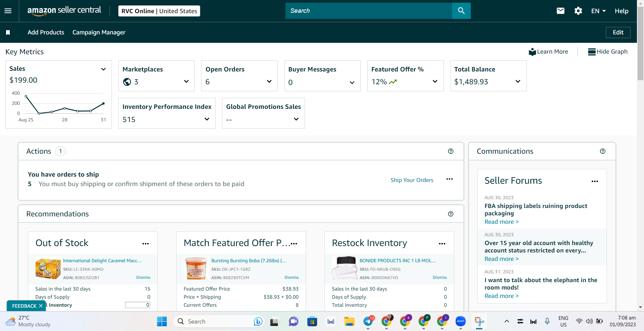Open Snipping Tool from the taskbar
The width and height of the screenshot is (644, 331).
(x=479, y=322)
